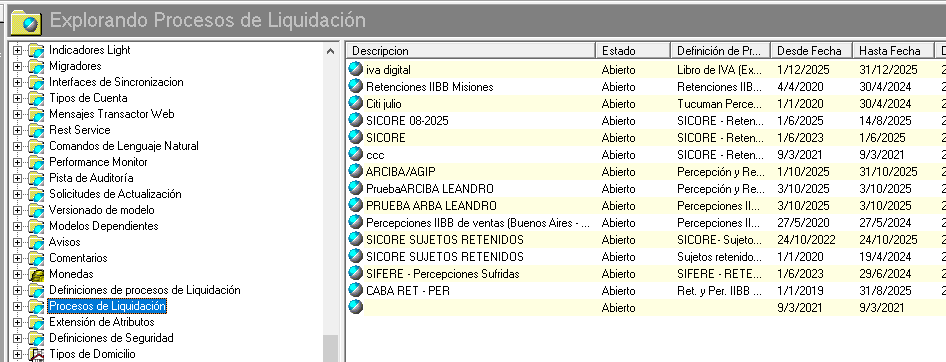Click the globe icon of the unnamed last row

pyautogui.click(x=356, y=307)
